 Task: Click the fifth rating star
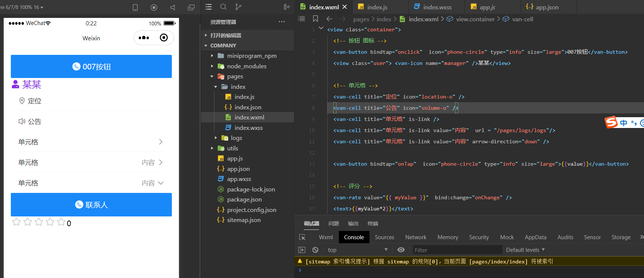click(x=61, y=222)
